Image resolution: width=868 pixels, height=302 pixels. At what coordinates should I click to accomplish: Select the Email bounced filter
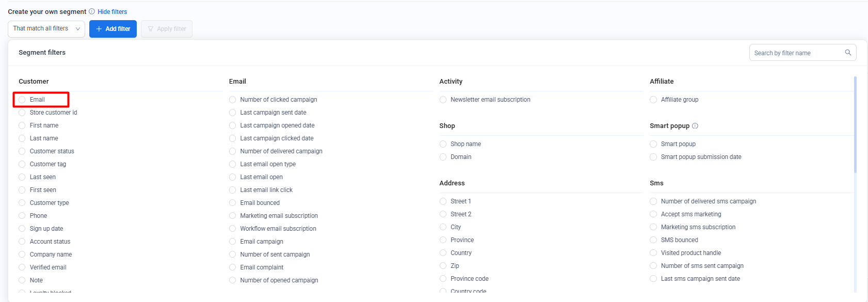(233, 203)
